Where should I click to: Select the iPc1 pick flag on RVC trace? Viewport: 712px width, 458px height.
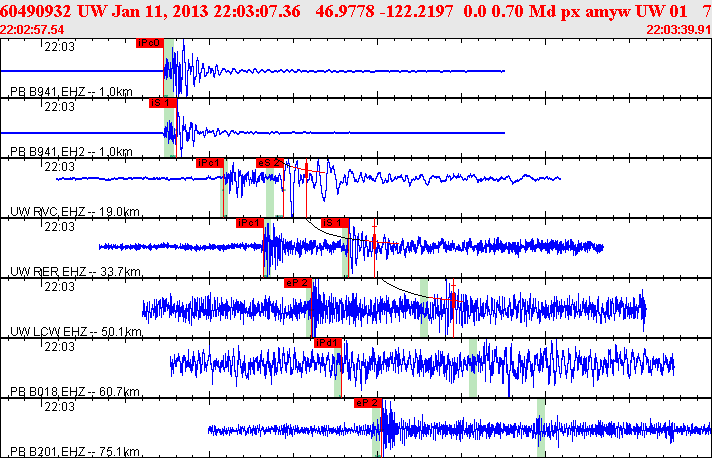209,163
